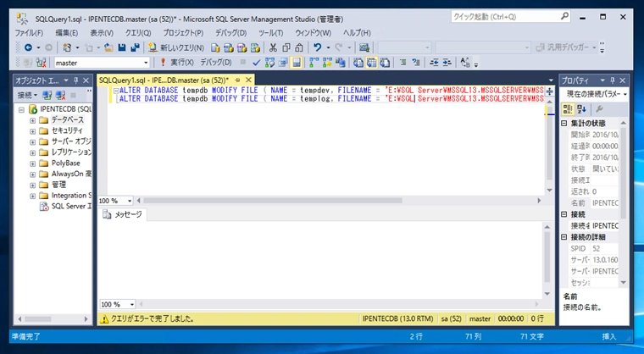Open the クエリ(Q) menu
The image size is (644, 354).
pos(137,33)
